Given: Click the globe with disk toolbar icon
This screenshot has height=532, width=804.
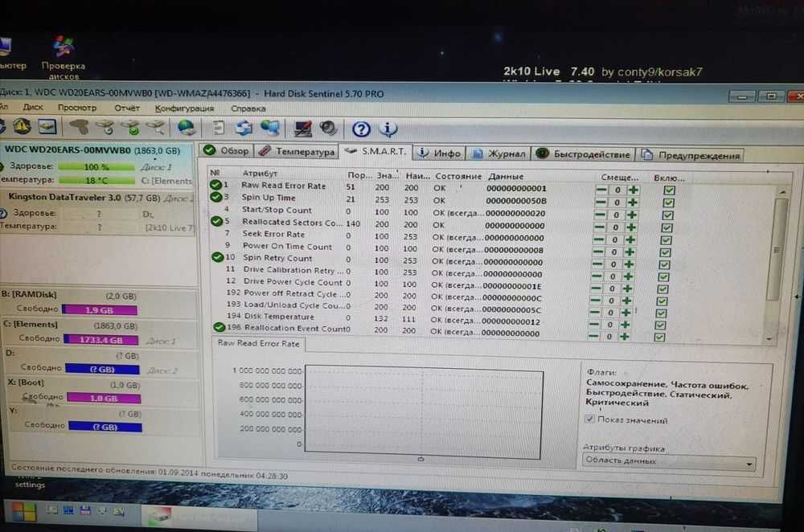Looking at the screenshot, I should click(x=187, y=128).
